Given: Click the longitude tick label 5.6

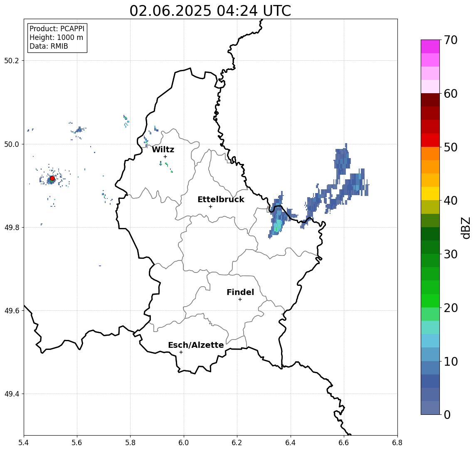Looking at the screenshot, I should pyautogui.click(x=77, y=443).
